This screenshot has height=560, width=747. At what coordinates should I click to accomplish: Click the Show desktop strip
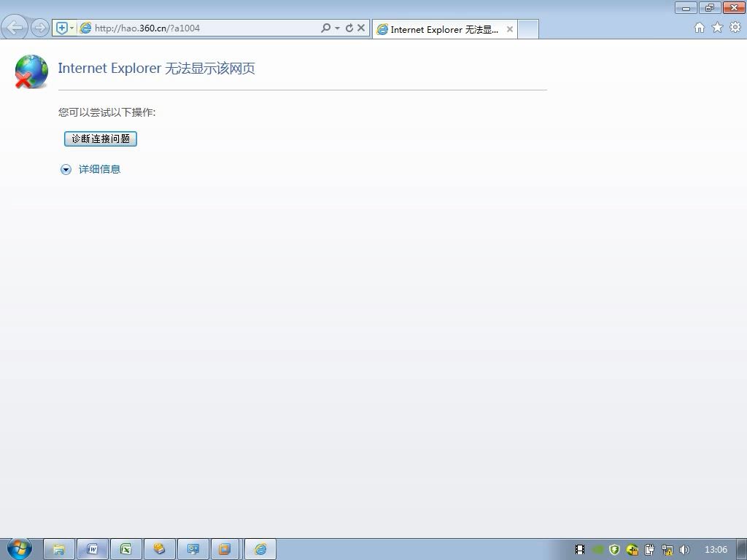coord(742,550)
